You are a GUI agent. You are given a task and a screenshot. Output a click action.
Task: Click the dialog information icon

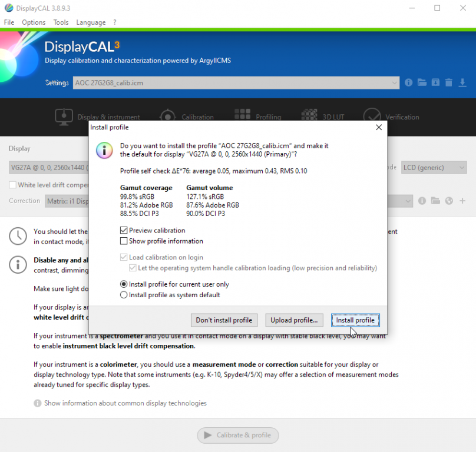click(104, 150)
